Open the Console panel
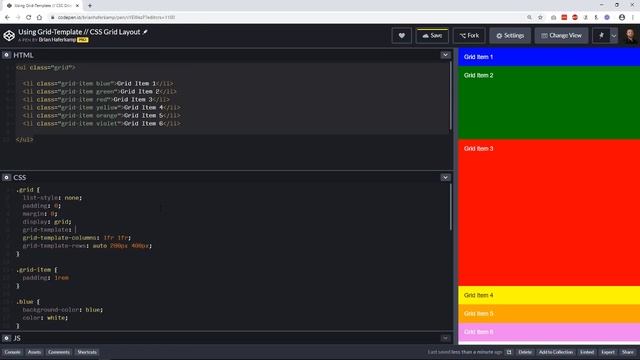This screenshot has width=640, height=360. (13, 352)
